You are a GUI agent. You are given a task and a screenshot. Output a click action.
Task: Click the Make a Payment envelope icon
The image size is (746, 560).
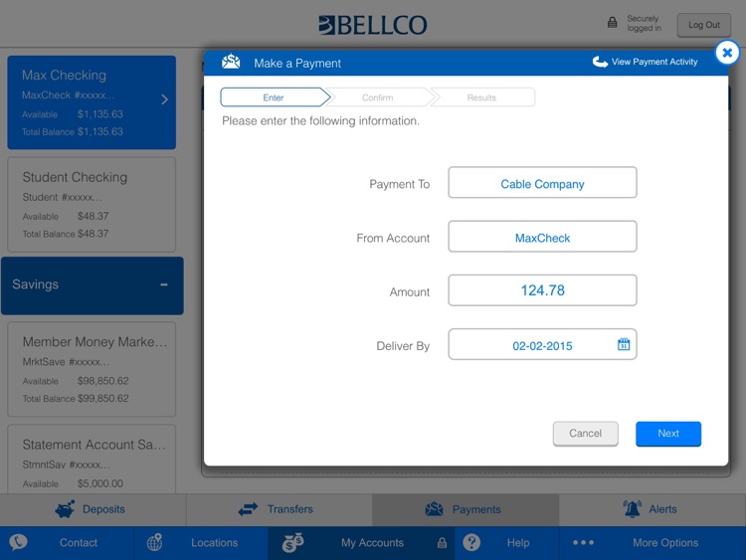pyautogui.click(x=231, y=62)
